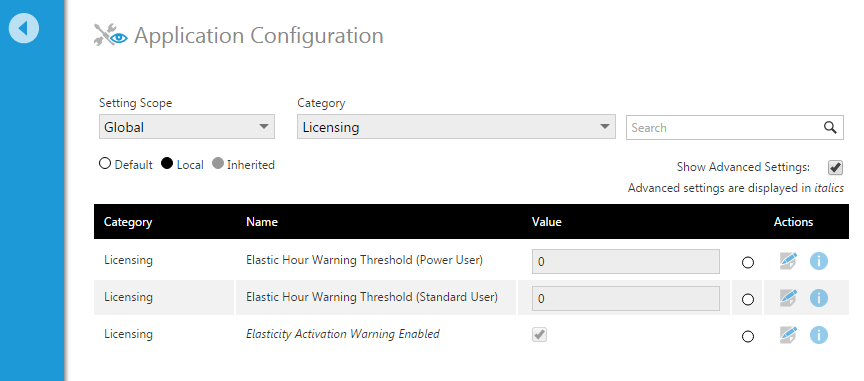Image resolution: width=864 pixels, height=381 pixels.
Task: Click the Application Configuration wrench-eye icon
Action: click(111, 36)
